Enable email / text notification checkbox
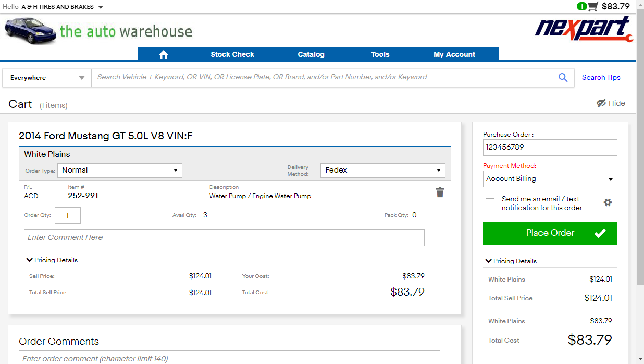644x364 pixels. (490, 203)
